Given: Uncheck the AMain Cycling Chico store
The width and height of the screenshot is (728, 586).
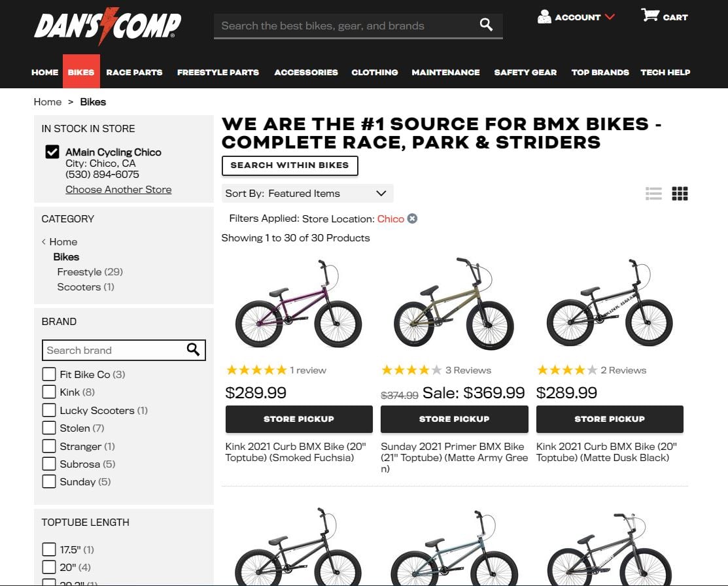Looking at the screenshot, I should pyautogui.click(x=51, y=152).
